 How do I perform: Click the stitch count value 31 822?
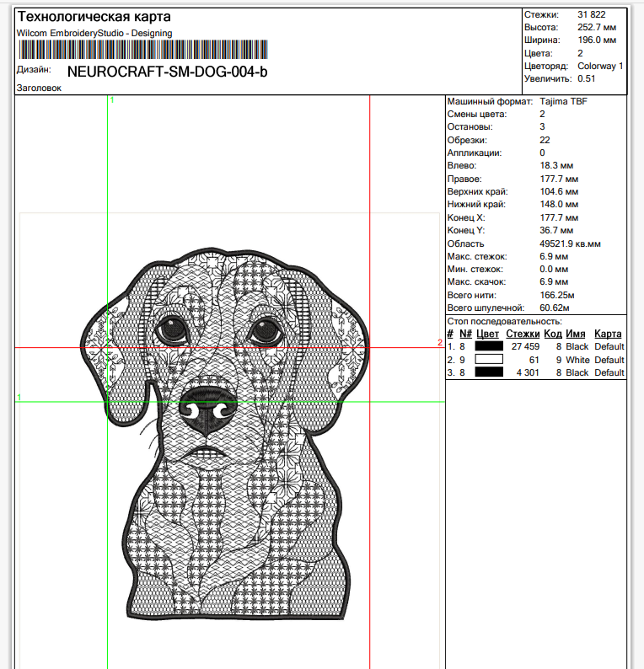(x=592, y=14)
